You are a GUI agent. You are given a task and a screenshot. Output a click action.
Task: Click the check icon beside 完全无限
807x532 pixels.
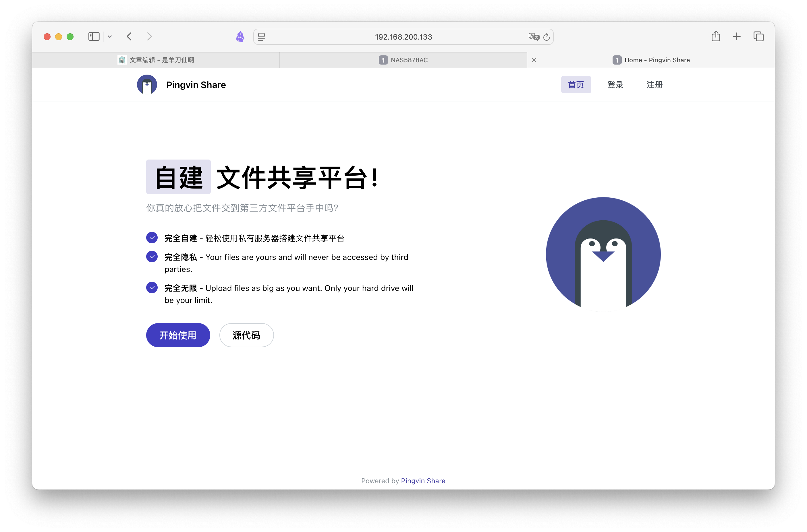pyautogui.click(x=152, y=288)
